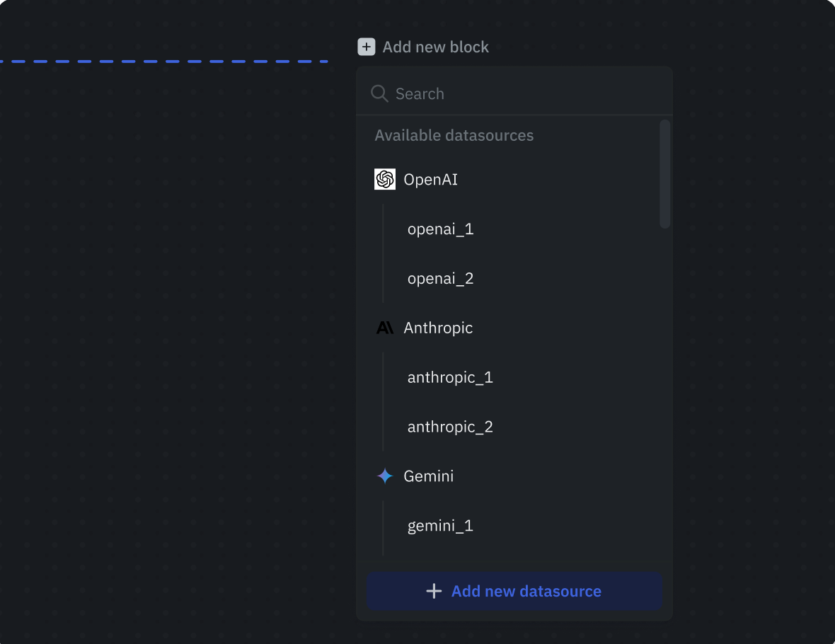The image size is (835, 644).
Task: Click the magnifier icon in the search bar
Action: [379, 93]
